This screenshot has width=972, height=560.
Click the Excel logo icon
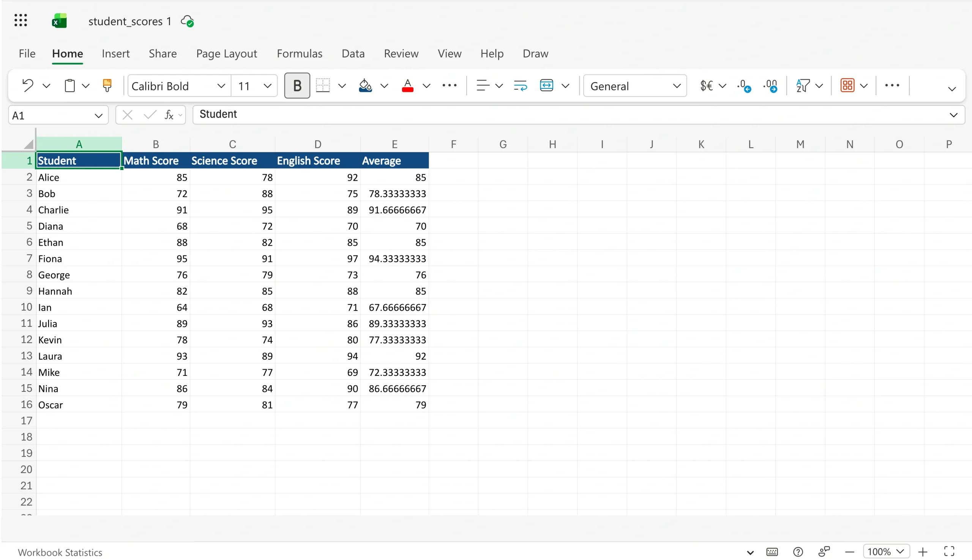tap(59, 21)
